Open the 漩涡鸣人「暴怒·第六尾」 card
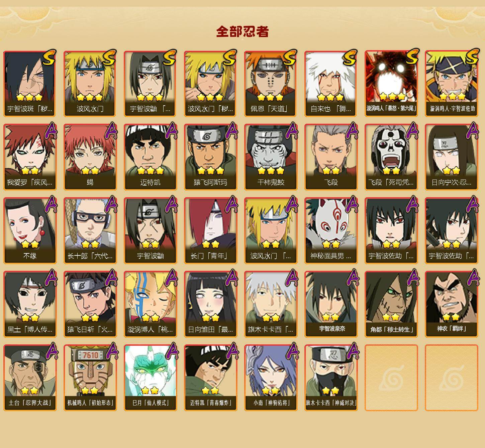Viewport: 485px width, 448px height. [391, 84]
